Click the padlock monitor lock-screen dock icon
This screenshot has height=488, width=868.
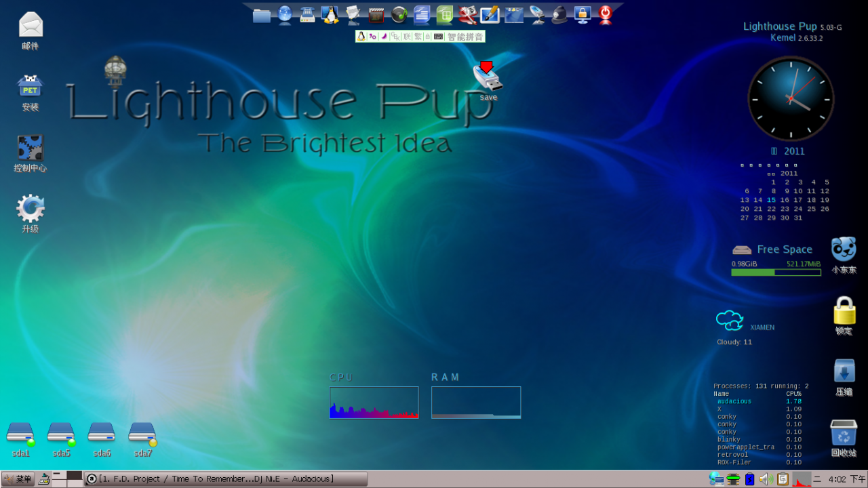coord(583,15)
